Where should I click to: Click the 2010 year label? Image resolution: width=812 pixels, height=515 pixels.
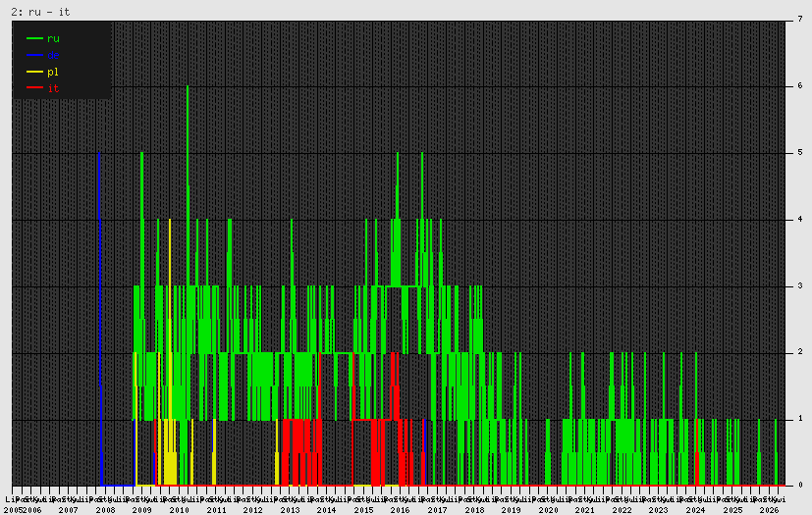click(x=179, y=510)
